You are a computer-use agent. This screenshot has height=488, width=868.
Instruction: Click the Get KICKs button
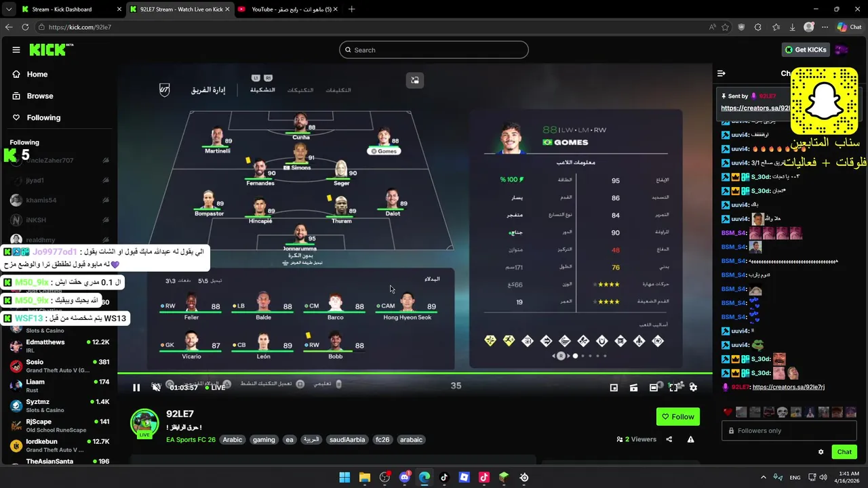(806, 49)
